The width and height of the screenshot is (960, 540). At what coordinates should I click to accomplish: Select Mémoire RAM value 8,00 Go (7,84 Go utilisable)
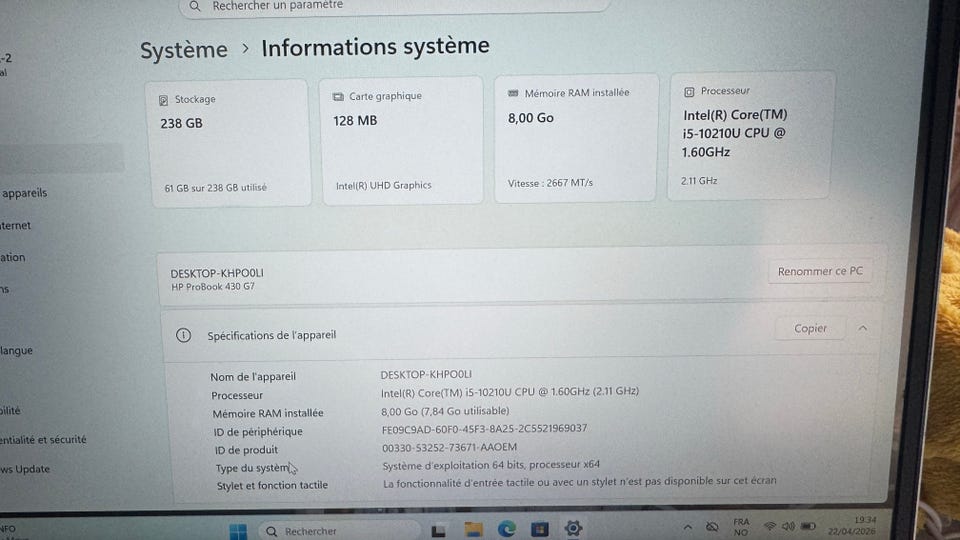pos(445,411)
